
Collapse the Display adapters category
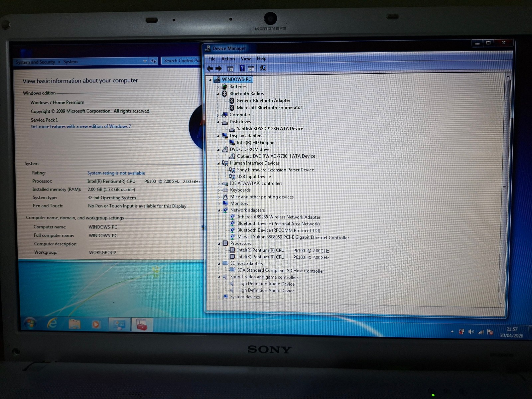218,136
